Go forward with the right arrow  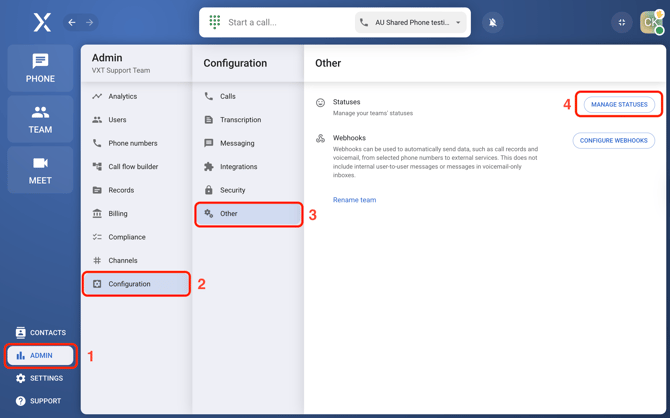click(x=89, y=22)
